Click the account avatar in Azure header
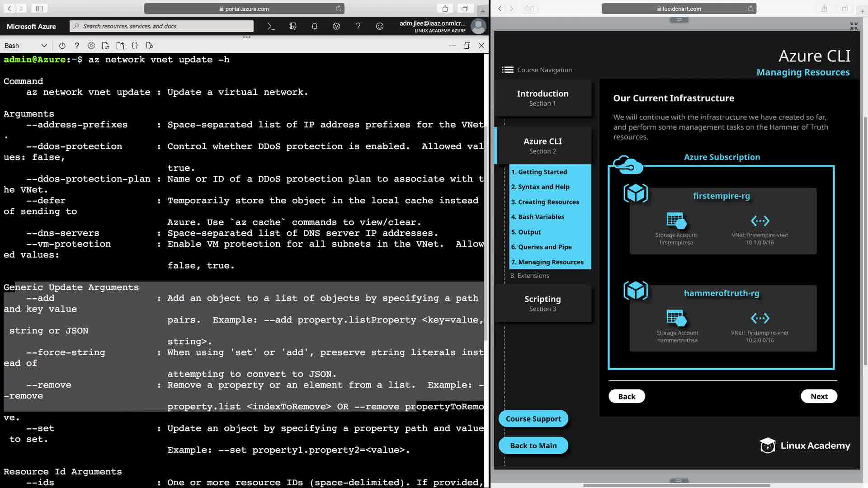This screenshot has width=868, height=488. 478,26
